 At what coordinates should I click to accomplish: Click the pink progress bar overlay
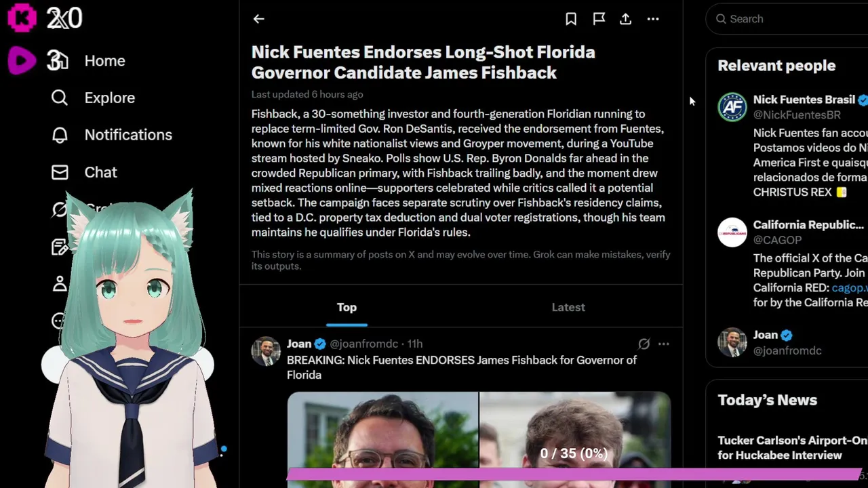(574, 474)
